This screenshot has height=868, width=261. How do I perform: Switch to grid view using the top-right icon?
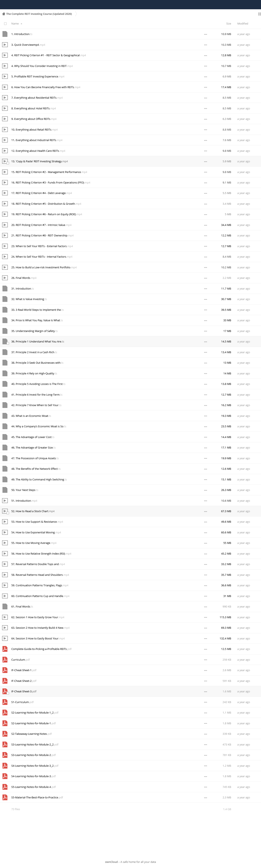pyautogui.click(x=259, y=14)
